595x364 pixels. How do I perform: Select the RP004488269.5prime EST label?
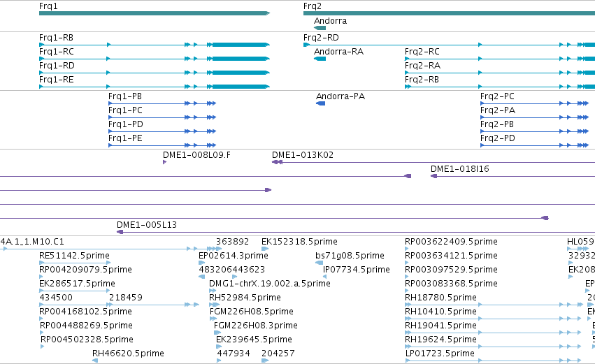(87, 326)
